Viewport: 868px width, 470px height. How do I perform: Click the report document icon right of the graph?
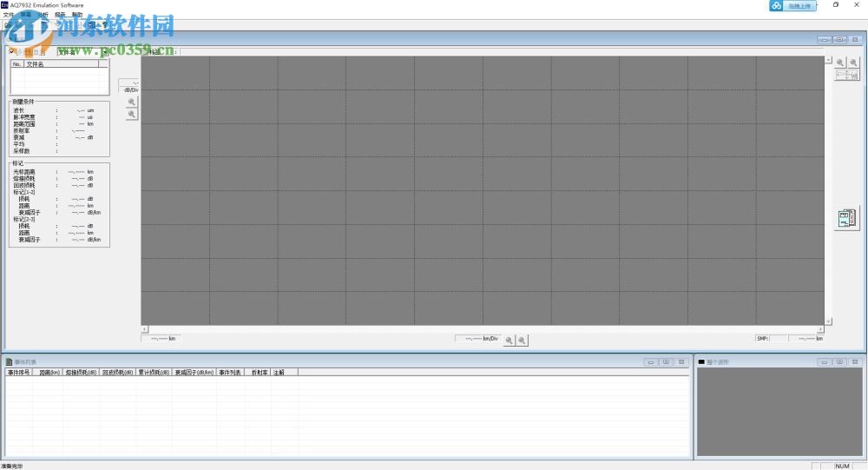pyautogui.click(x=847, y=218)
